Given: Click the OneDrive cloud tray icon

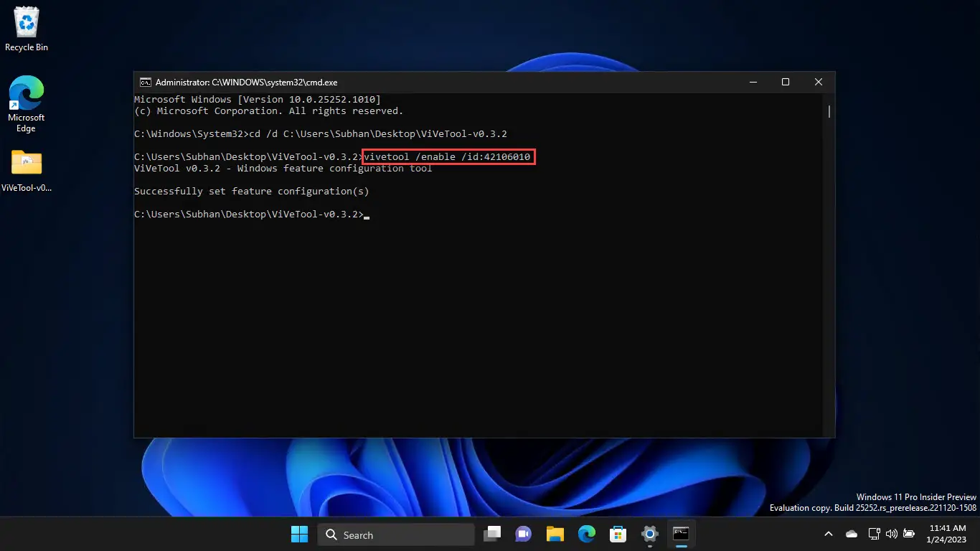Looking at the screenshot, I should coord(852,534).
